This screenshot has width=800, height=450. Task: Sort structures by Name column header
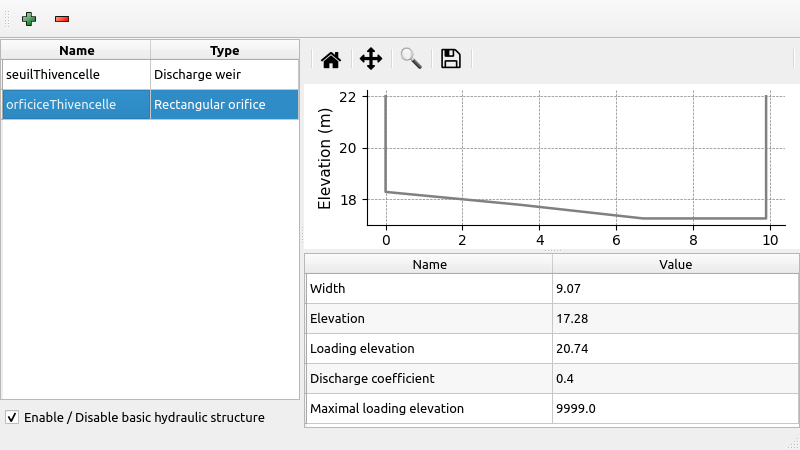(x=76, y=50)
